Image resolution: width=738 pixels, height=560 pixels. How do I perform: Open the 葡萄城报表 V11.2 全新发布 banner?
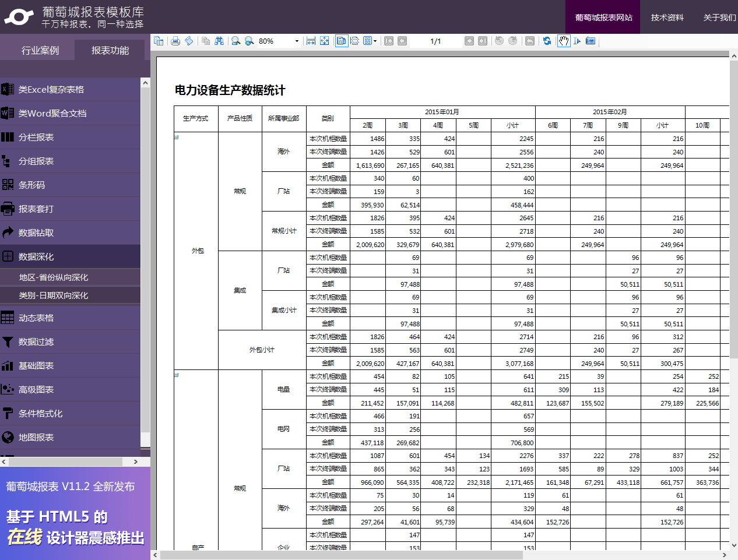pos(75,513)
